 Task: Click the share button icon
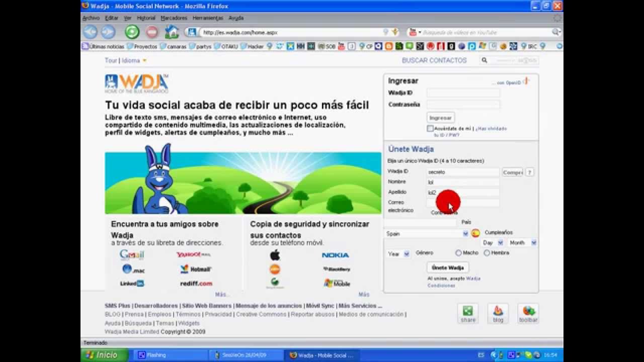468,314
